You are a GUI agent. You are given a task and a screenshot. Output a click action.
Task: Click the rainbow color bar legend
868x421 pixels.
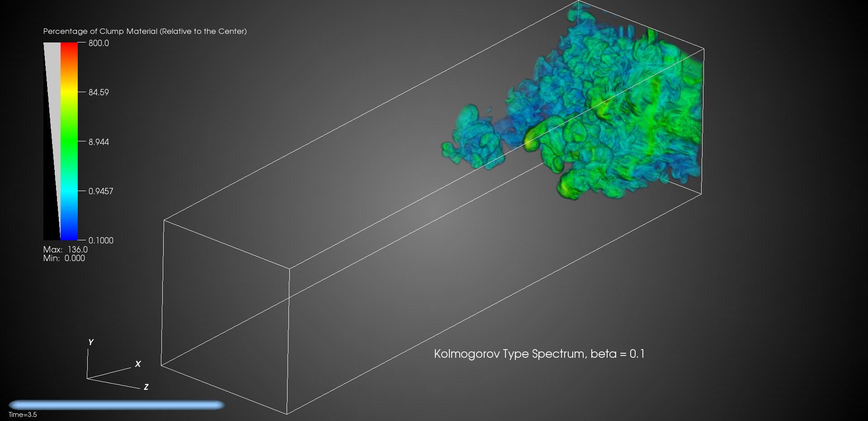click(69, 141)
